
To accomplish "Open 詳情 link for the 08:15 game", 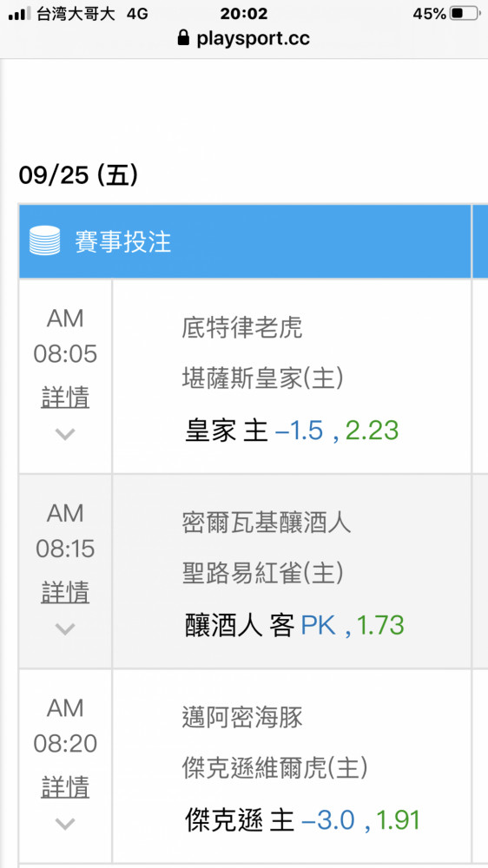I will click(65, 592).
